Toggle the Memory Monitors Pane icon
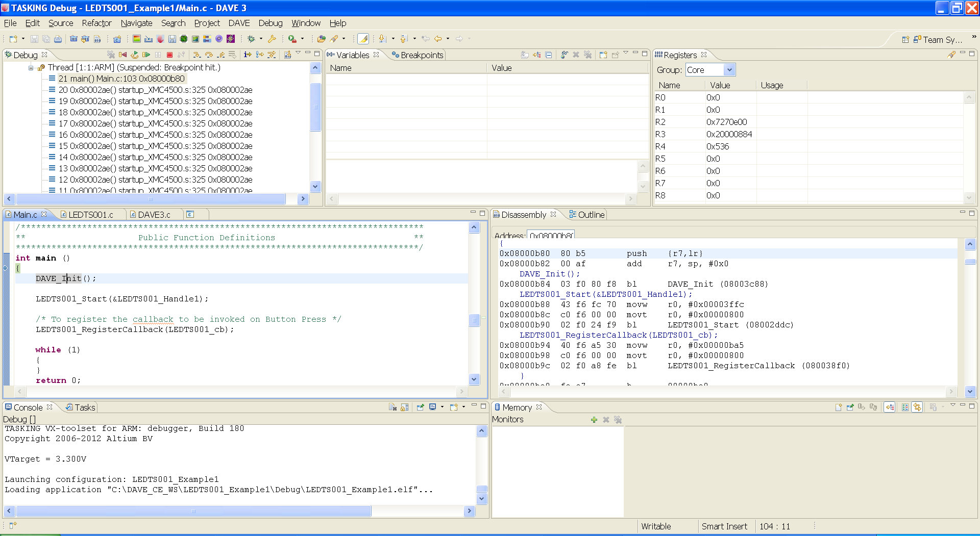This screenshot has width=980, height=536. click(x=890, y=407)
